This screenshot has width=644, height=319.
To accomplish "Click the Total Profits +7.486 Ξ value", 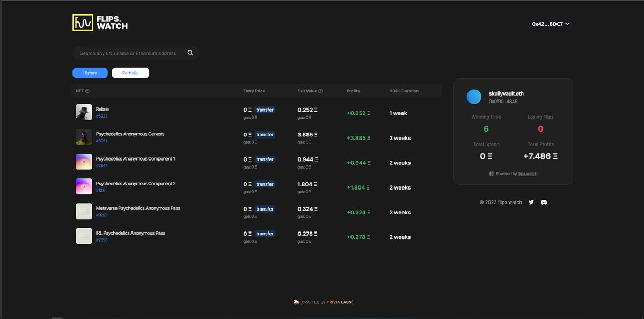I will (540, 156).
